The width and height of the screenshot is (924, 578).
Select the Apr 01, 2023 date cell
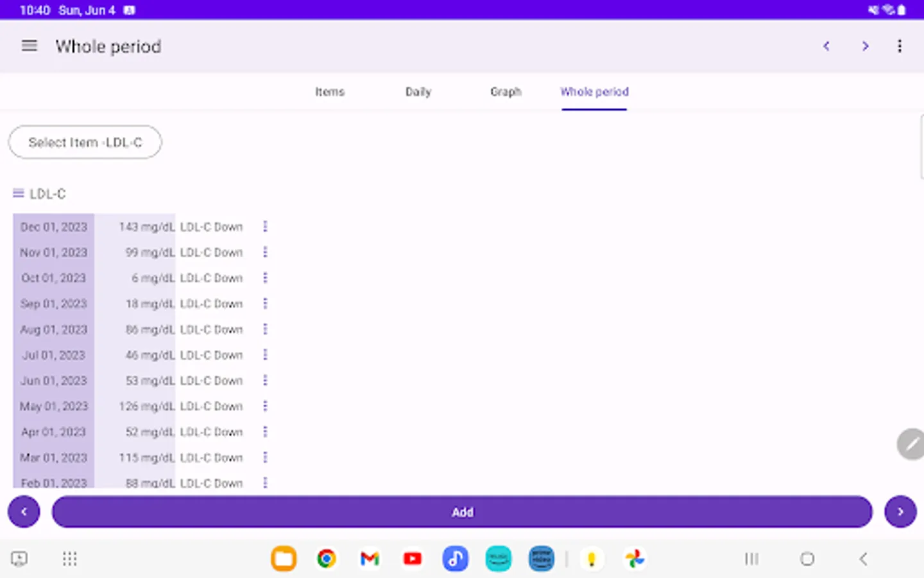54,432
